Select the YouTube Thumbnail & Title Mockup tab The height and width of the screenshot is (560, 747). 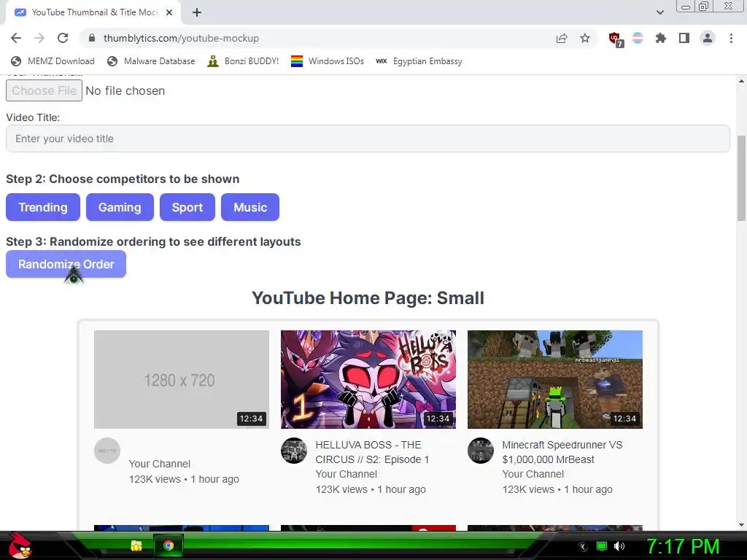coord(93,12)
